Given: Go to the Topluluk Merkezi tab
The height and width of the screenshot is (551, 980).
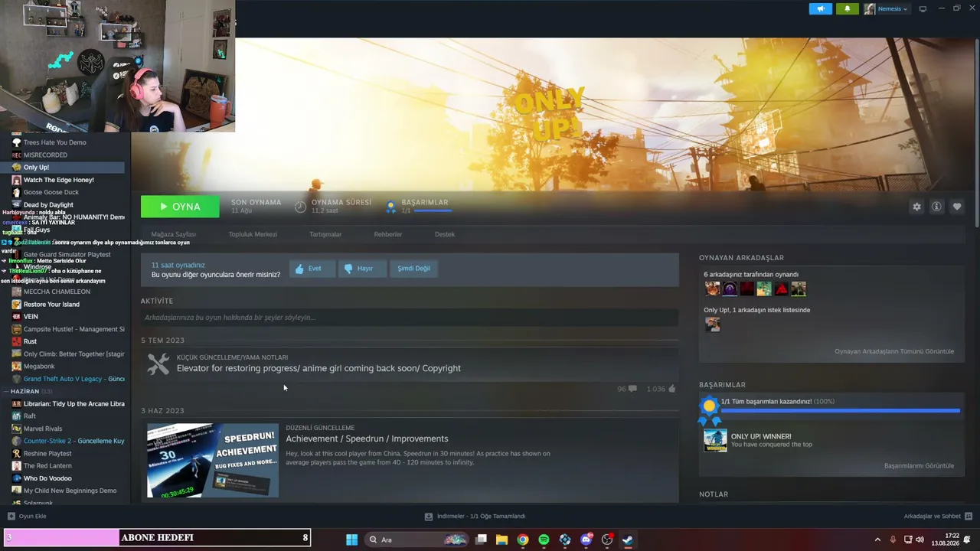Looking at the screenshot, I should 253,234.
